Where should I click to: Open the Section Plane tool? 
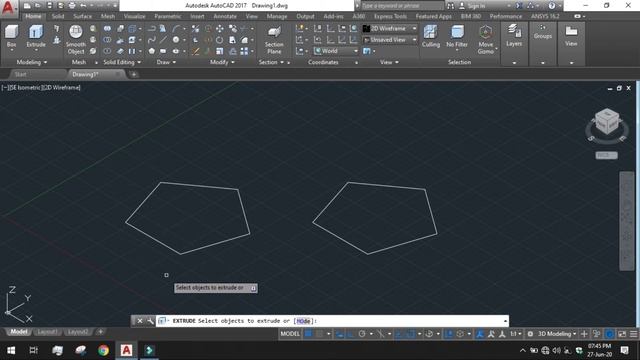coord(274,40)
